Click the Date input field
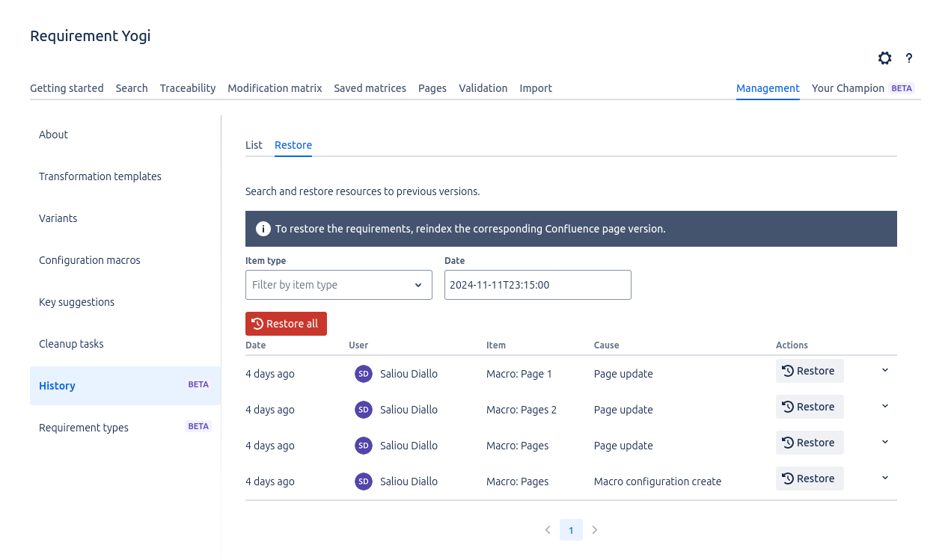951x560 pixels. (x=537, y=285)
